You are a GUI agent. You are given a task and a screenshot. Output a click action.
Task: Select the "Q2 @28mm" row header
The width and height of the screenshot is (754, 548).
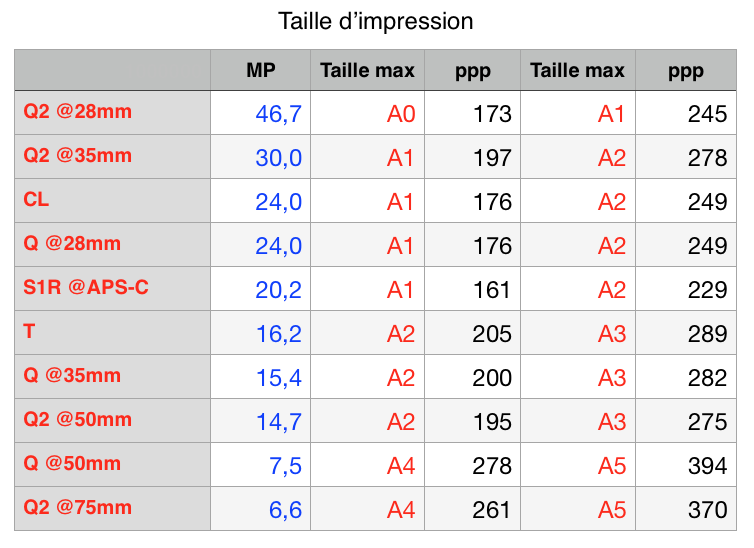tap(78, 112)
